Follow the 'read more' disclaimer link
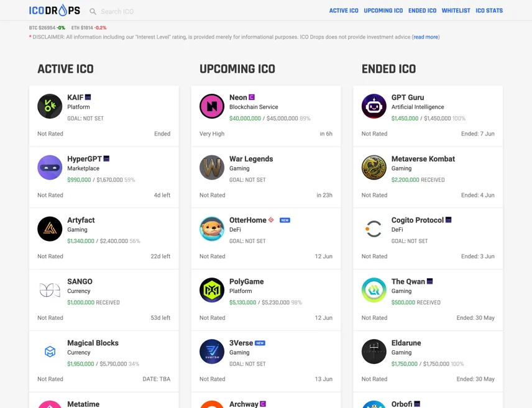 pos(426,37)
